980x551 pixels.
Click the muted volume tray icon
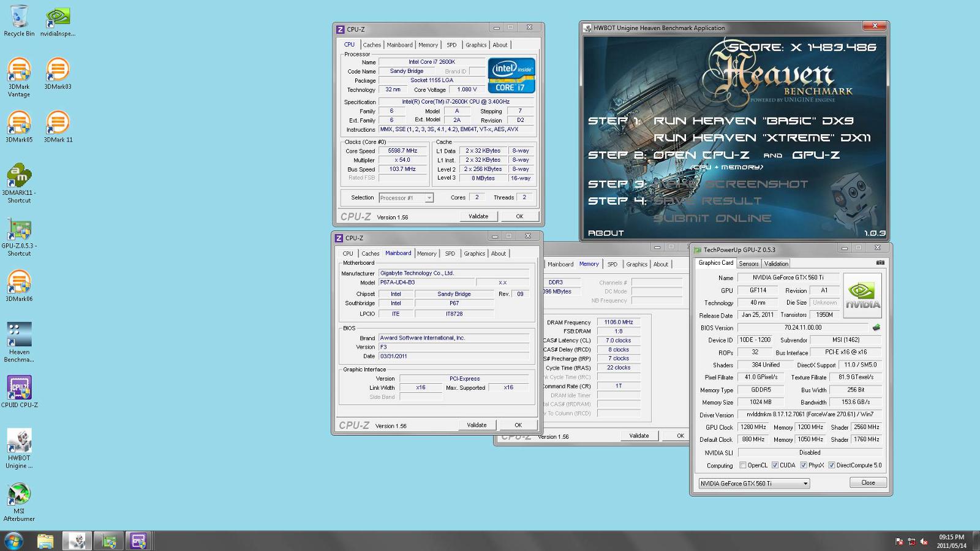[924, 541]
